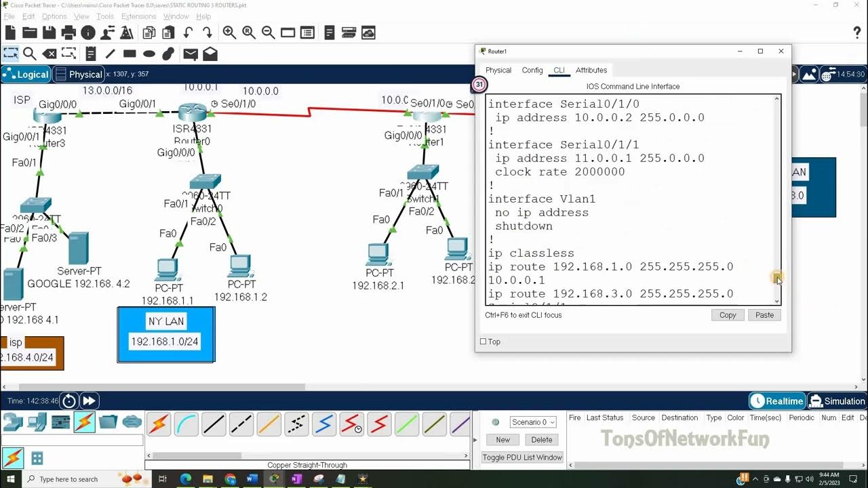Select the End Devices category icon
This screenshot has height=488, width=868.
[x=37, y=422]
